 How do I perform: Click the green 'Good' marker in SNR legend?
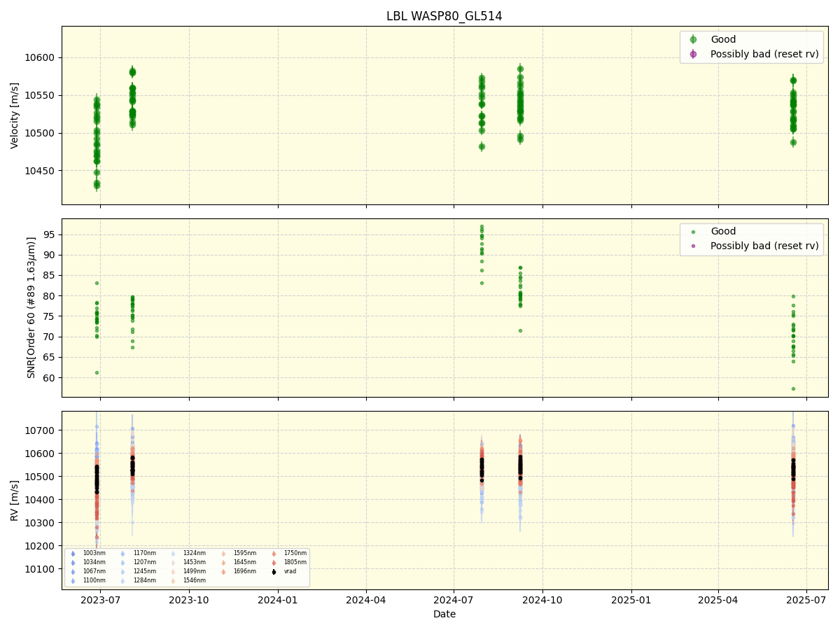pyautogui.click(x=693, y=232)
